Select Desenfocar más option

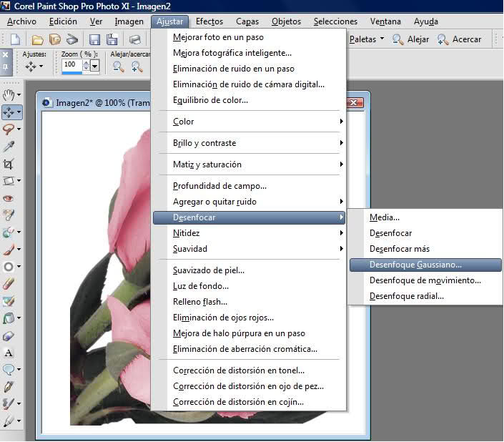click(x=425, y=249)
